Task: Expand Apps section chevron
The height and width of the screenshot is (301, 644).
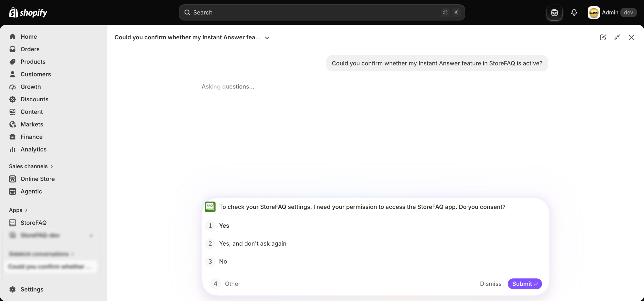Action: (x=26, y=210)
